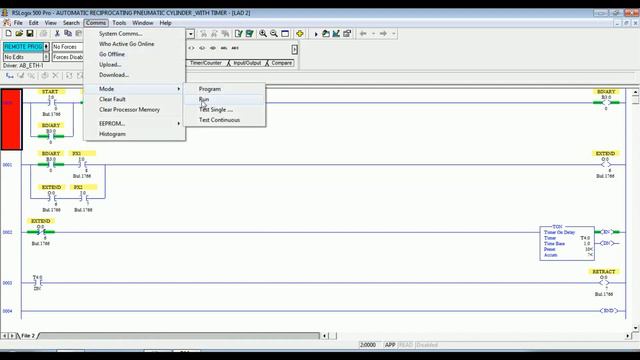Select Who Active Go Online
The height and width of the screenshot is (360, 640).
tap(134, 44)
